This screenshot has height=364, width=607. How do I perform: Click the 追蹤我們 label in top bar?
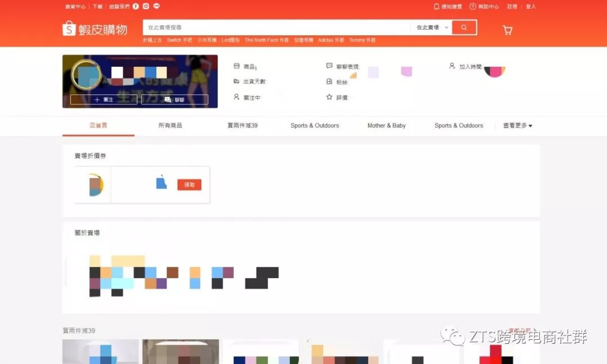(119, 7)
